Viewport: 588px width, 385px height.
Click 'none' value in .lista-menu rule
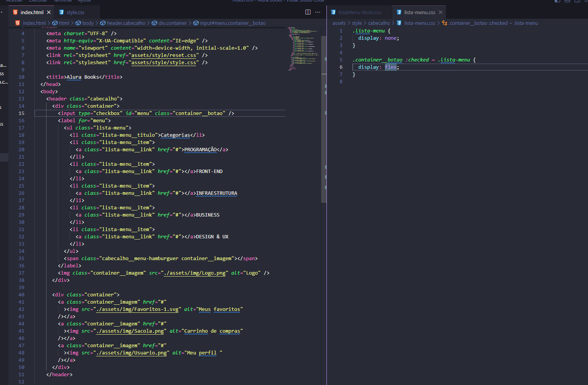[391, 38]
